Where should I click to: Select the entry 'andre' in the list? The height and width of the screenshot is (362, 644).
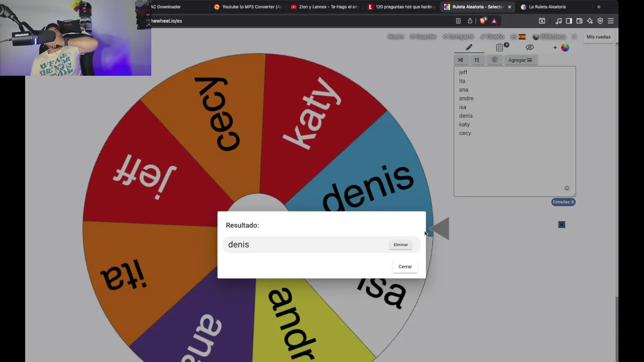point(466,99)
